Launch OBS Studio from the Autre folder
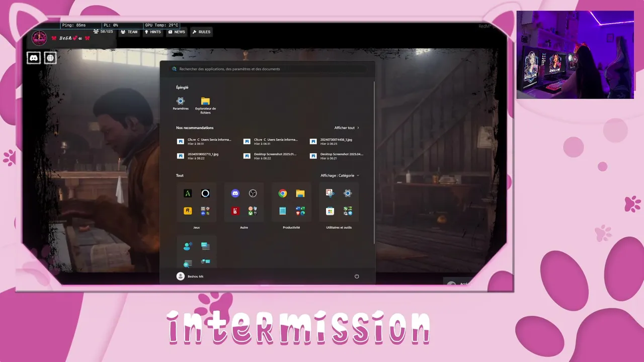 coord(253,194)
